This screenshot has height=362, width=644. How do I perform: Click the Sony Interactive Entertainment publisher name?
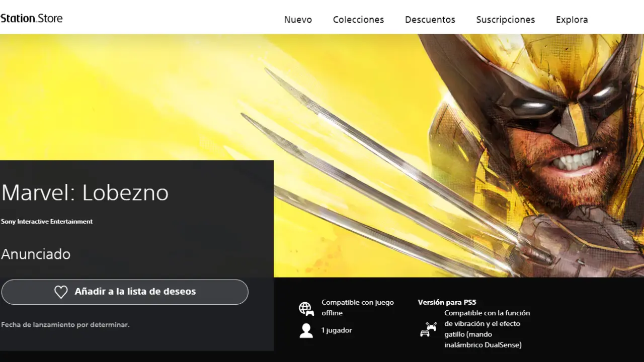coord(47,222)
